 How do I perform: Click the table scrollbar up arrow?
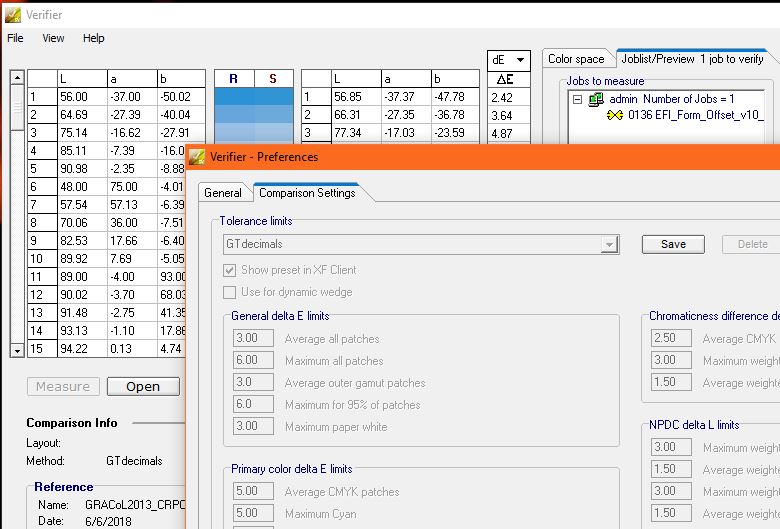pyautogui.click(x=17, y=78)
